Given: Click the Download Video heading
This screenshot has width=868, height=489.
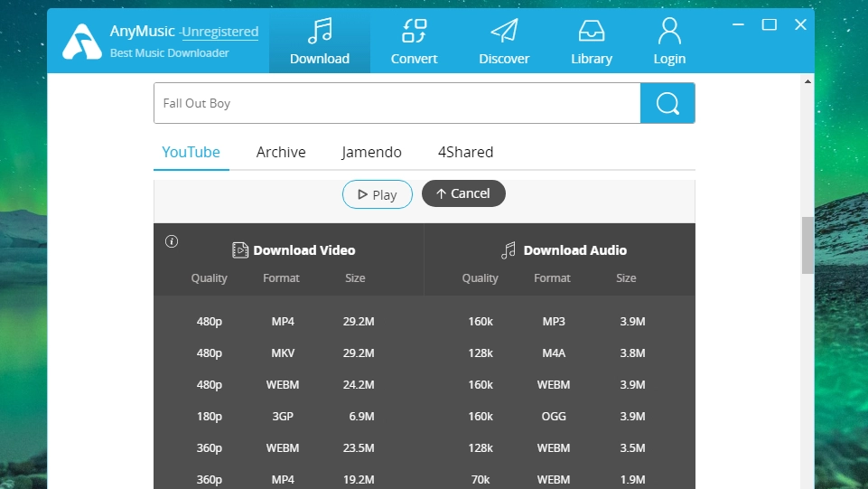Looking at the screenshot, I should click(x=303, y=250).
